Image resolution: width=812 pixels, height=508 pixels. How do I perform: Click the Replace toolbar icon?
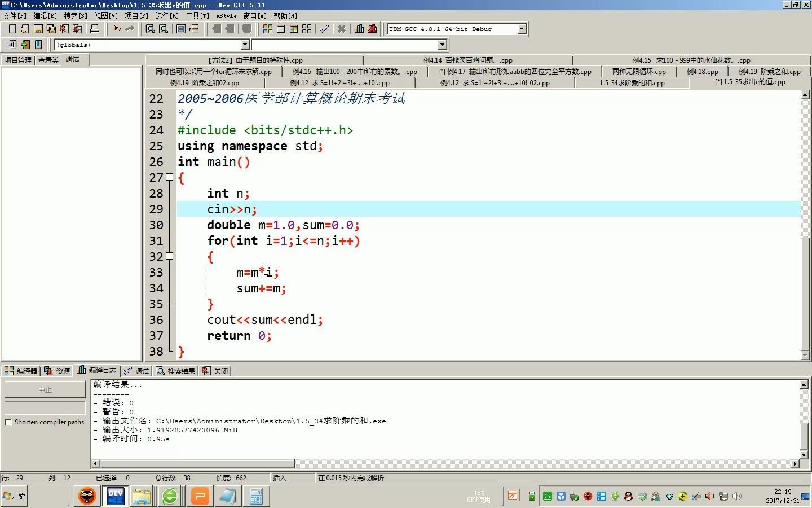[164, 29]
